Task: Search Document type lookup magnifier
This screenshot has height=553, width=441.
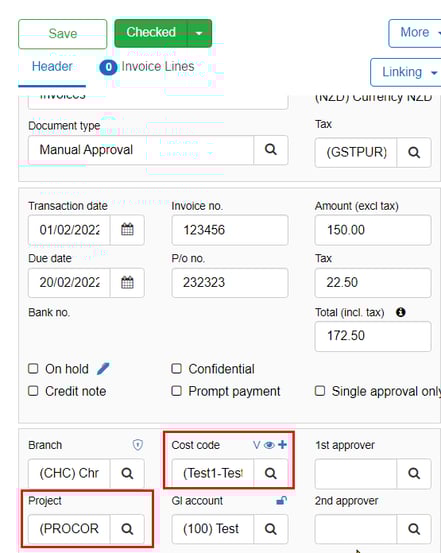Action: [x=271, y=150]
